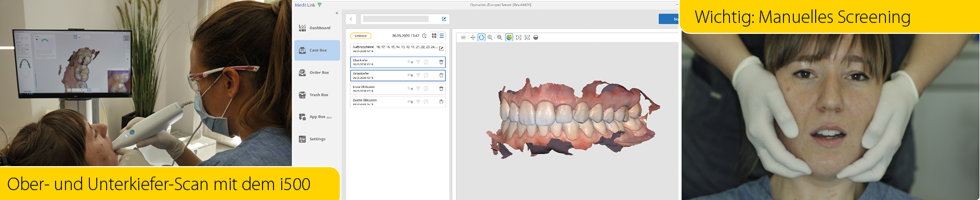Screen dimensions: 980x200
Task: Open Trash Box section
Action: click(x=314, y=95)
